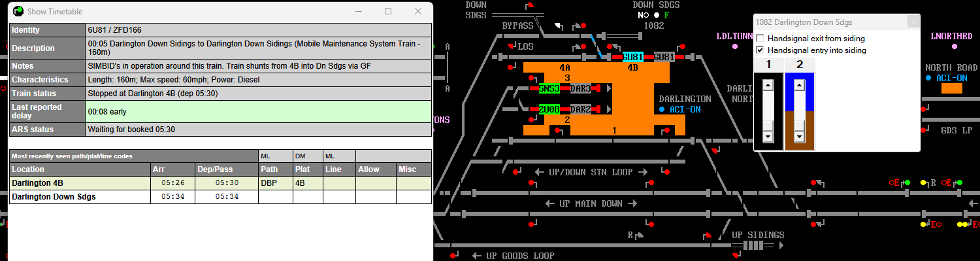
Task: Click the grey 6U81 berth at platform 4B
Action: pyautogui.click(x=664, y=58)
